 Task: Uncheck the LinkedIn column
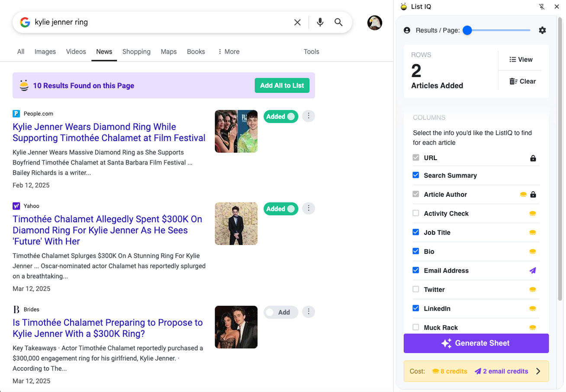click(416, 308)
